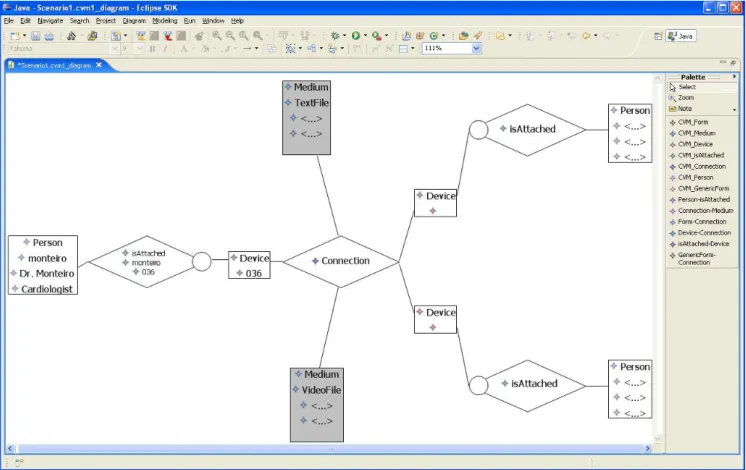Open the New wizard dropdown arrow
746x470 pixels.
click(x=24, y=36)
